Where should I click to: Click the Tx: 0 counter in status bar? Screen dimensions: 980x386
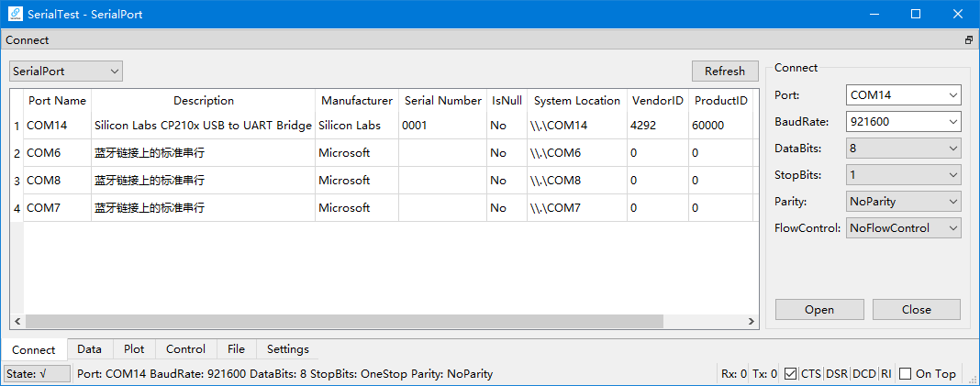coord(765,374)
